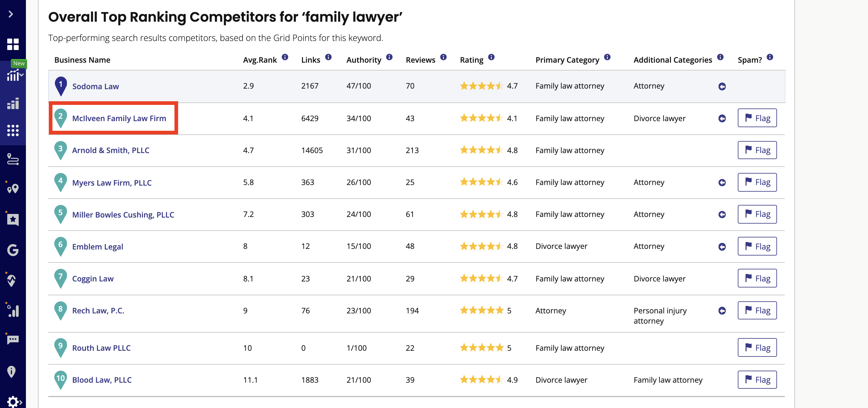Flag Blood Law, PLLC as spam
The width and height of the screenshot is (868, 408).
757,380
